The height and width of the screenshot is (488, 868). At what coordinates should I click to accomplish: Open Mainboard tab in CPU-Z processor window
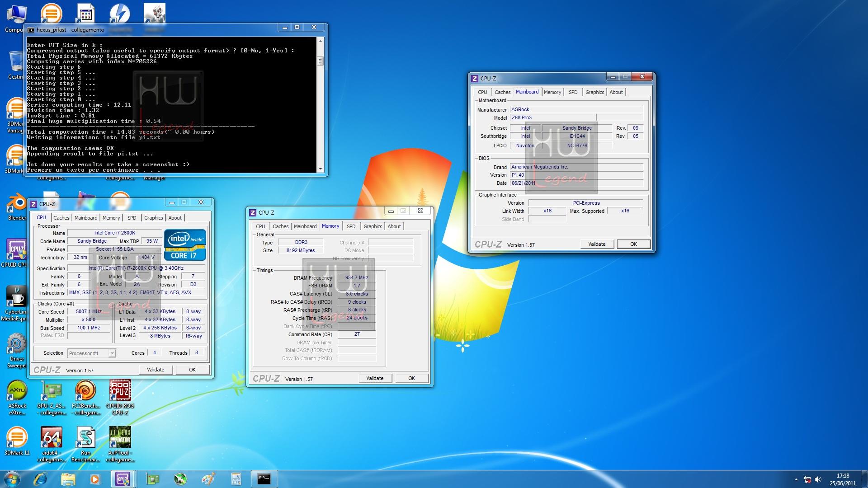(86, 218)
